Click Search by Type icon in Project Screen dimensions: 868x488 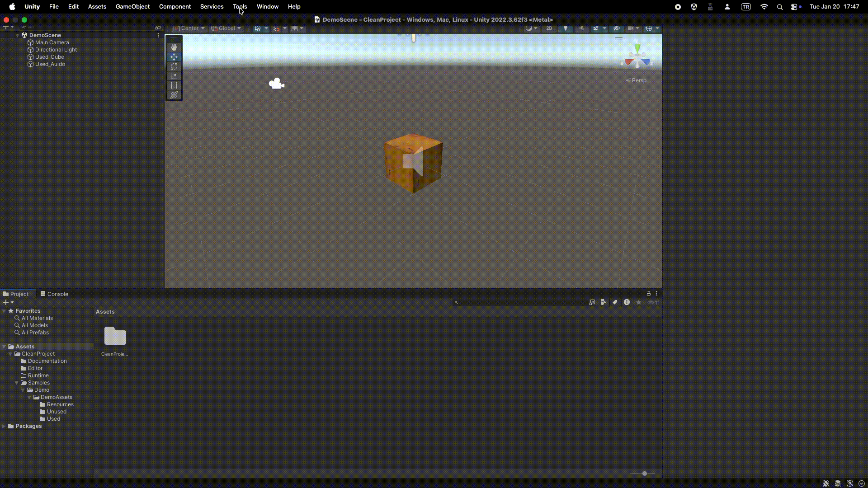[x=604, y=302]
